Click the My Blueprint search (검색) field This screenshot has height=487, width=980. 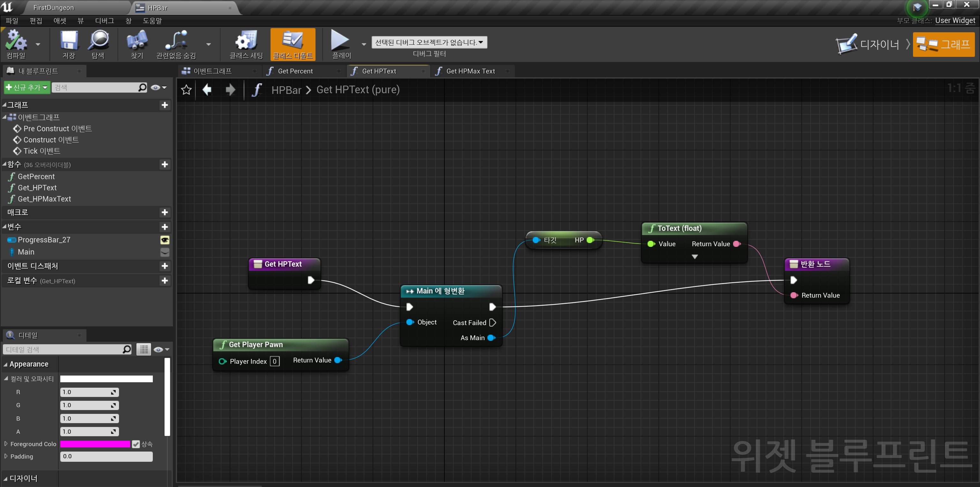pyautogui.click(x=95, y=87)
